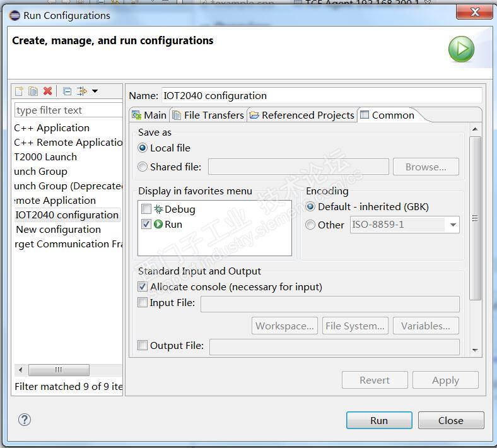This screenshot has width=497, height=448.
Task: Click the Workspace... button
Action: pos(284,326)
